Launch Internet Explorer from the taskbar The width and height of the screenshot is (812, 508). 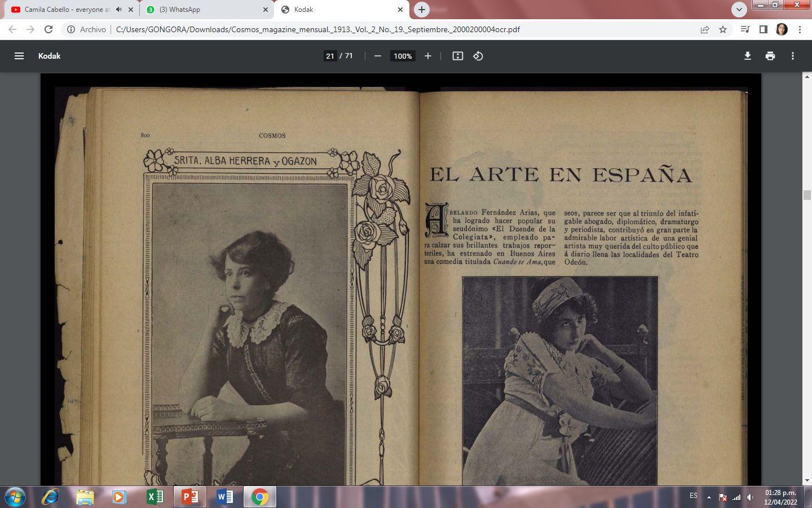tap(51, 497)
